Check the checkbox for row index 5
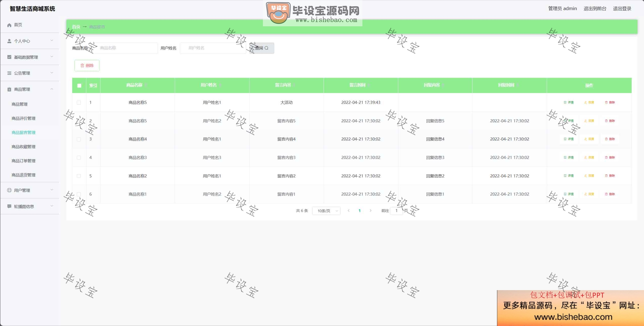 click(x=79, y=176)
